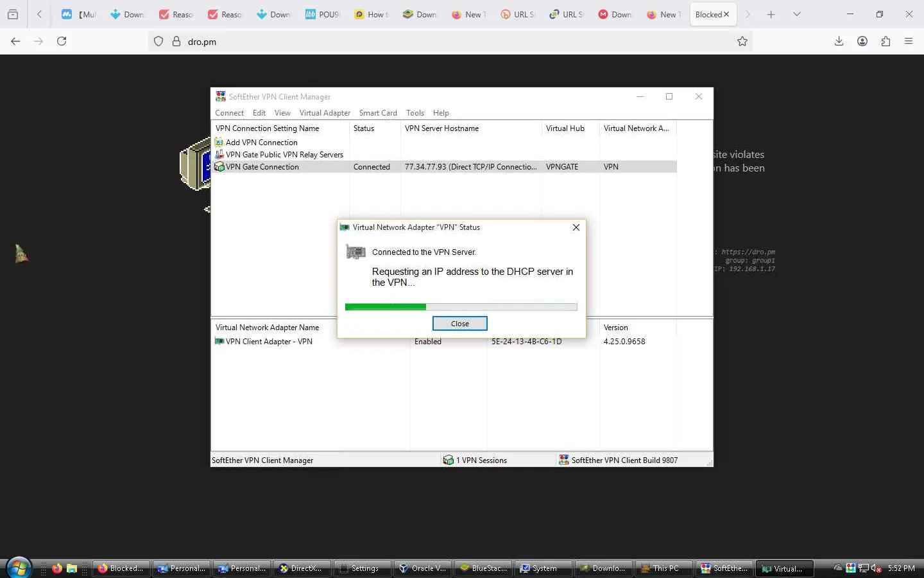
Task: Click the Firefox forward navigation arrow
Action: point(38,41)
